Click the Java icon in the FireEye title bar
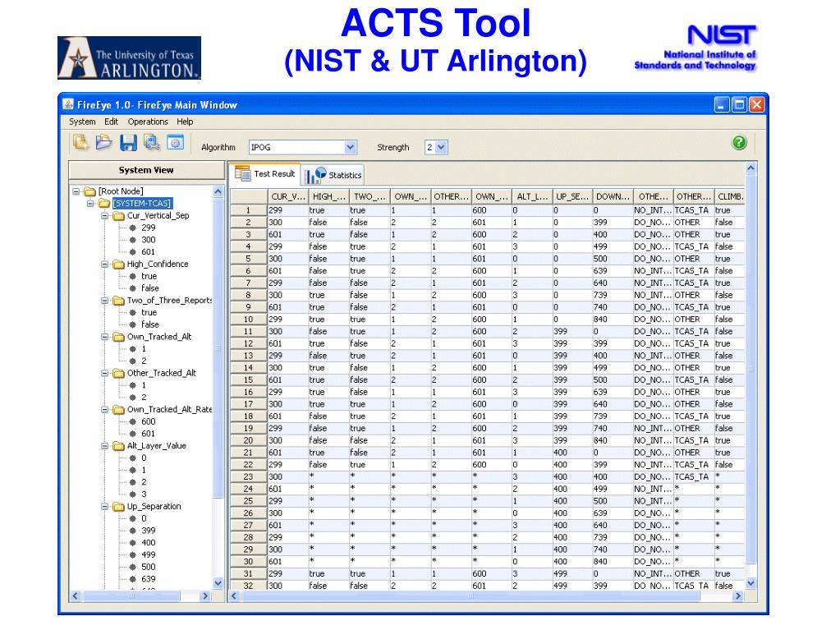The height and width of the screenshot is (630, 840). [68, 104]
